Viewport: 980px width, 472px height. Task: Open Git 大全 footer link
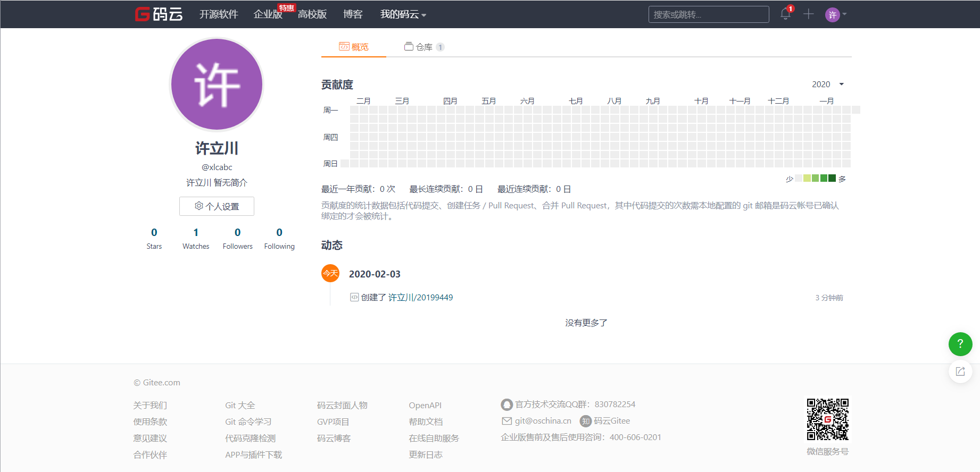pos(240,405)
